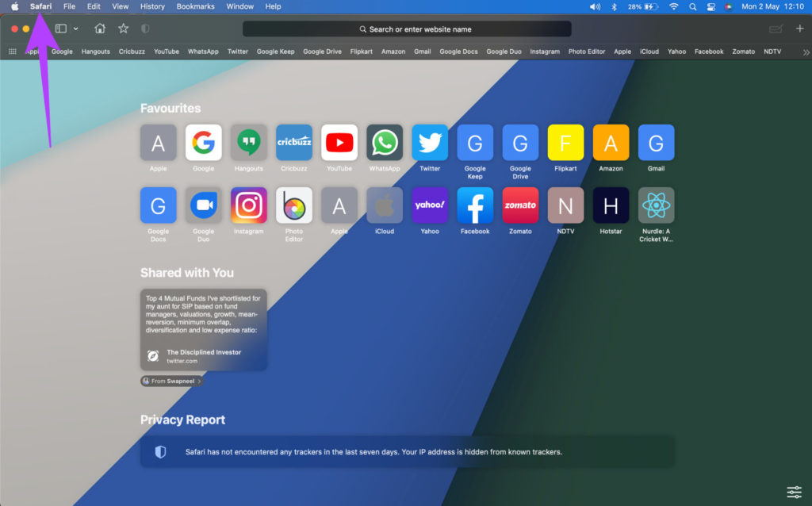Screen dimensions: 812x506
Task: Click the Home toolbar icon
Action: (100, 29)
